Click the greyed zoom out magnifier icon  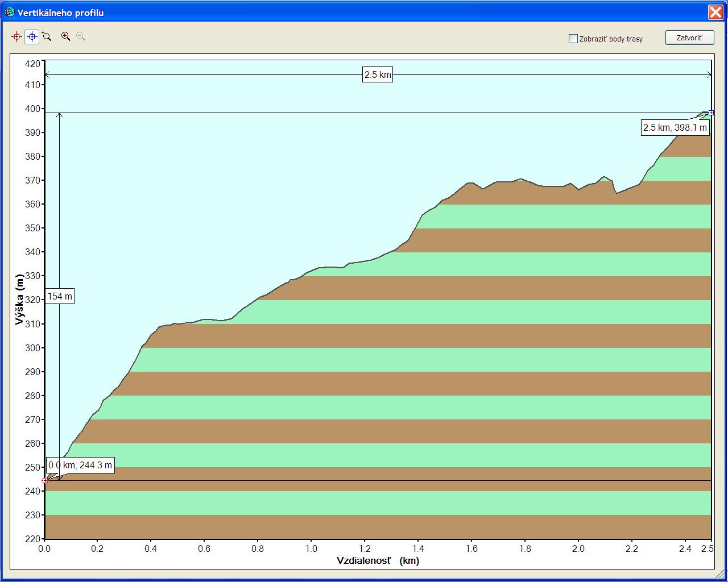(81, 37)
